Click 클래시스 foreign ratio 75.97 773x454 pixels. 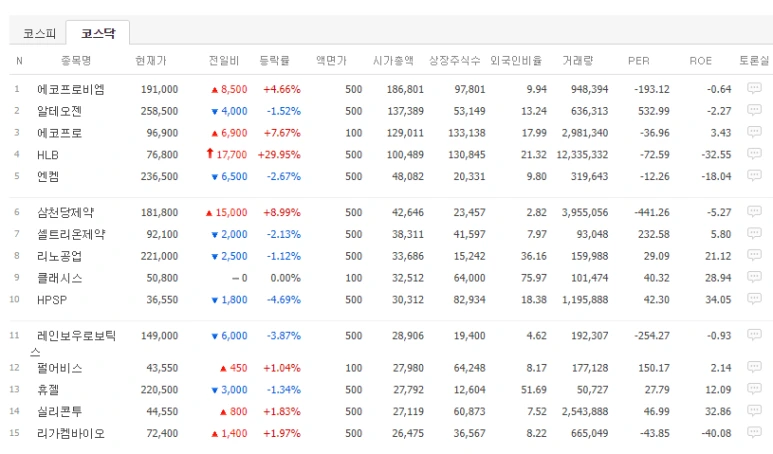pyautogui.click(x=534, y=278)
